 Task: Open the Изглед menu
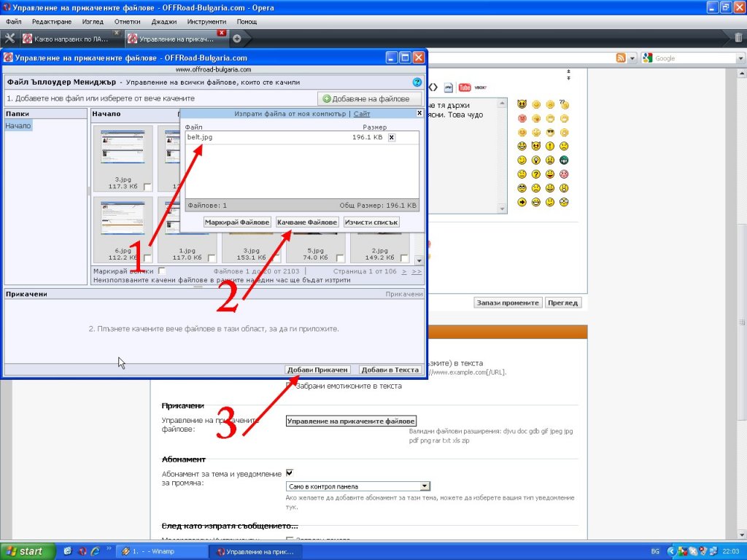point(93,21)
